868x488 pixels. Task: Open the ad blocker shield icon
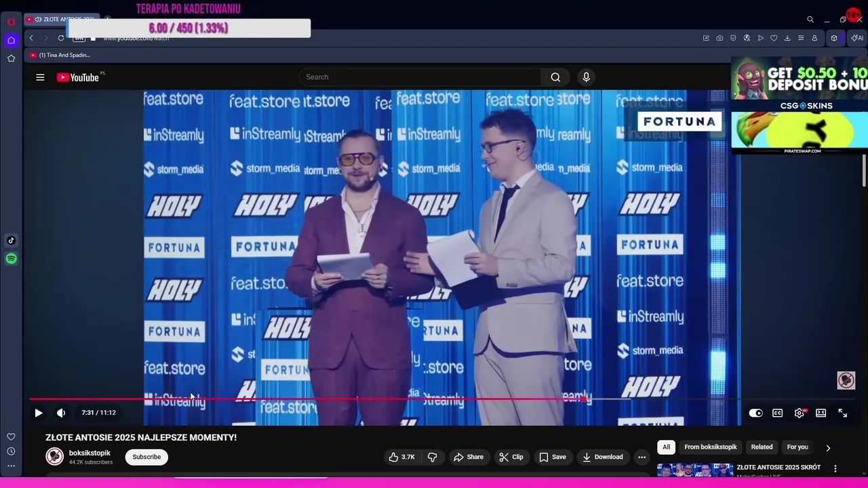pyautogui.click(x=733, y=38)
